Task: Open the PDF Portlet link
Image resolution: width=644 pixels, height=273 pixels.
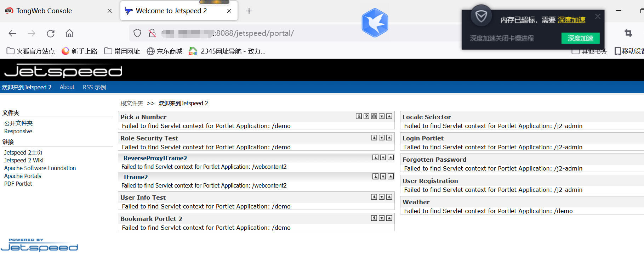Action: [x=18, y=184]
